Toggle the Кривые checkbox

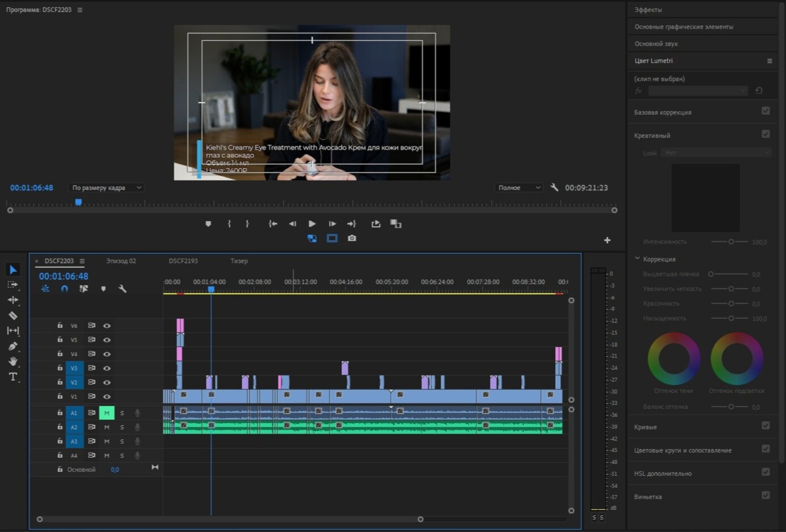pyautogui.click(x=766, y=426)
